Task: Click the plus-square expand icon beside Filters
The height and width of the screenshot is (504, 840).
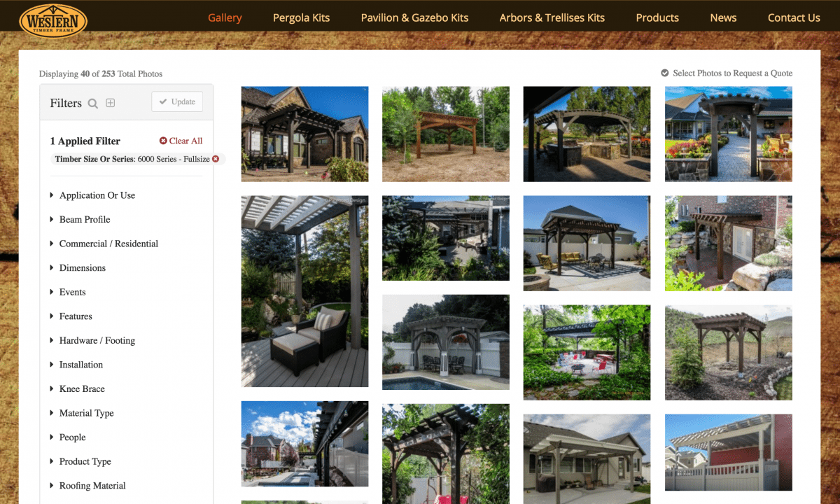Action: click(x=111, y=103)
